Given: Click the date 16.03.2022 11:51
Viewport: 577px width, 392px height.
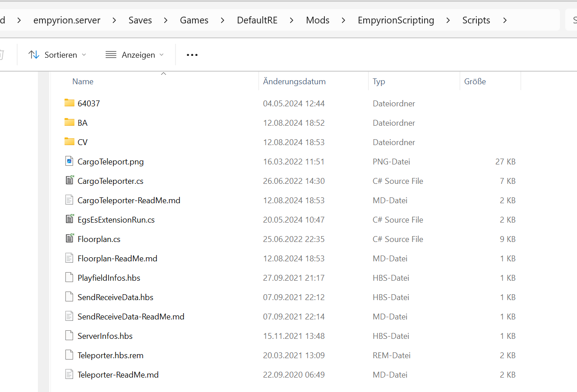Looking at the screenshot, I should [x=294, y=161].
